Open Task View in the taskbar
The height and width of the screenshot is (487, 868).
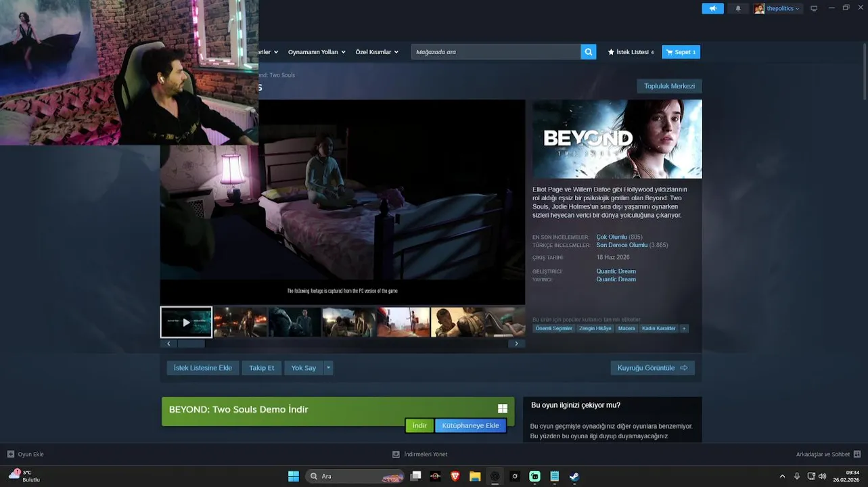416,476
